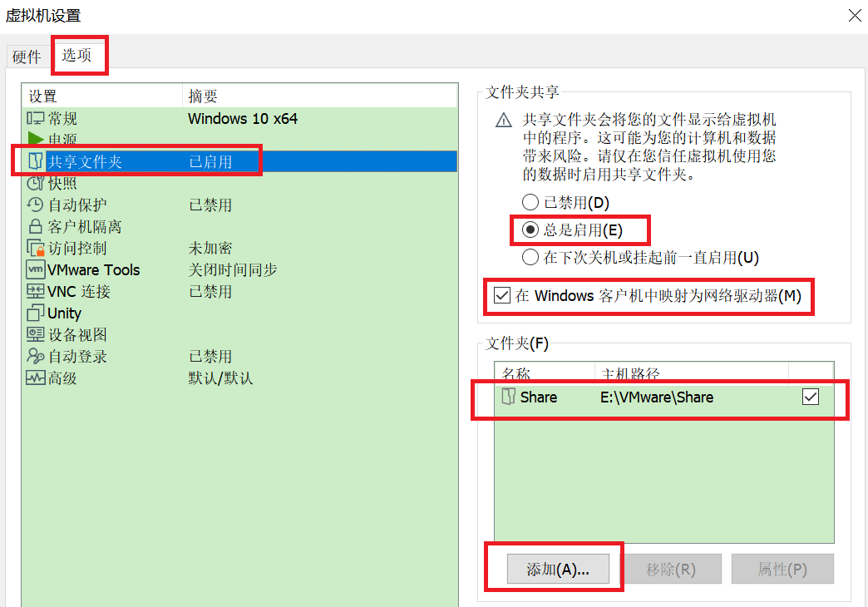Click the warning triangle icon in 文件夹共享

[503, 120]
